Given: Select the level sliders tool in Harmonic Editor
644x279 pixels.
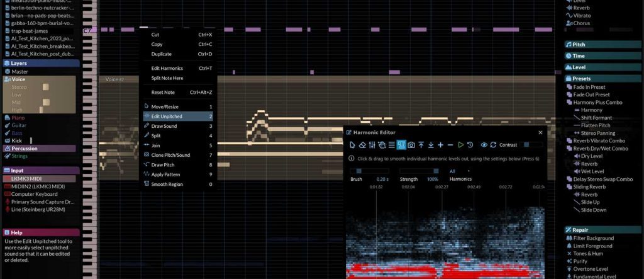Looking at the screenshot, I should [x=372, y=145].
